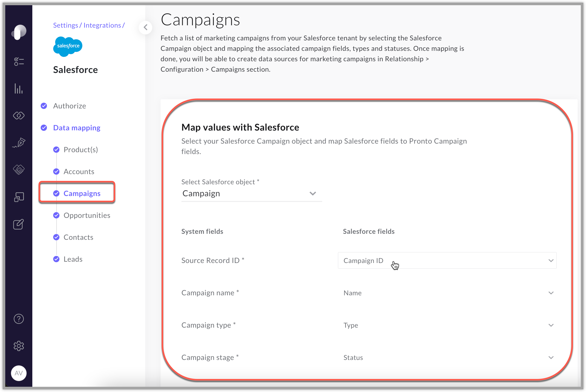Click the help question mark icon
The width and height of the screenshot is (586, 392).
tap(18, 319)
